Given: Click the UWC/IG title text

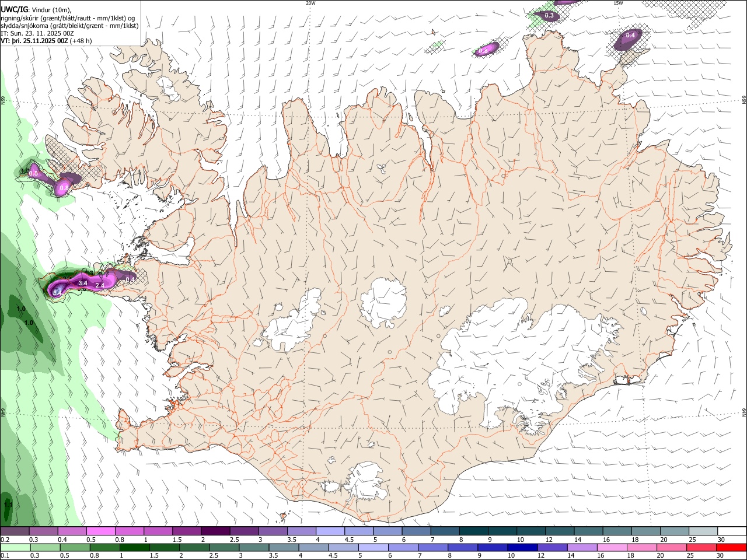Looking at the screenshot, I should point(13,9).
